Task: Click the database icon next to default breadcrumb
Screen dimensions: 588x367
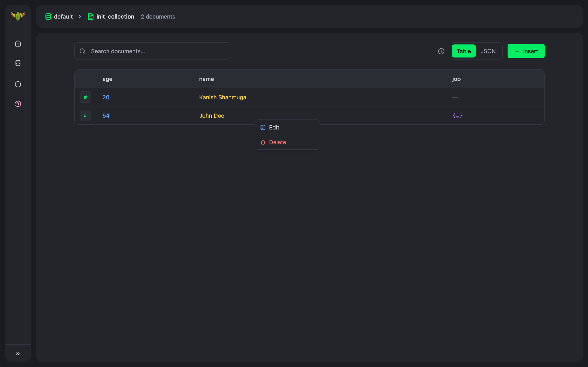Action: tap(48, 17)
